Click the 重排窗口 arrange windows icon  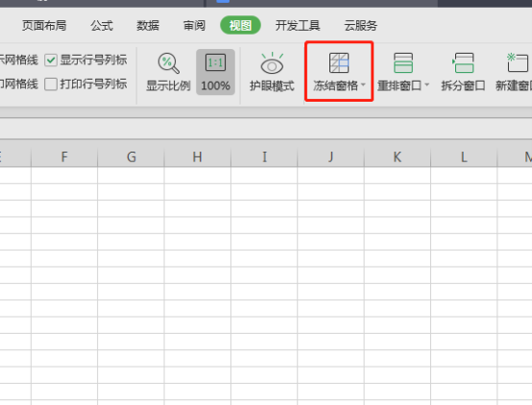click(403, 62)
